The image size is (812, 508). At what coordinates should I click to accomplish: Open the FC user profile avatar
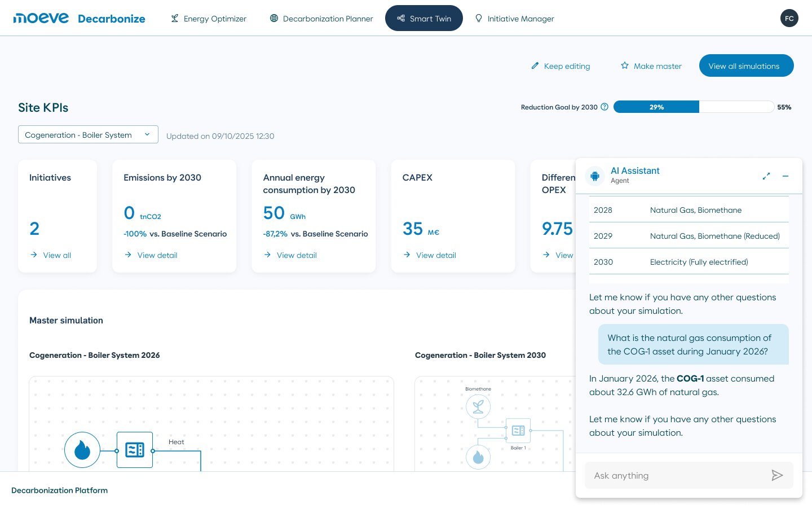click(789, 18)
